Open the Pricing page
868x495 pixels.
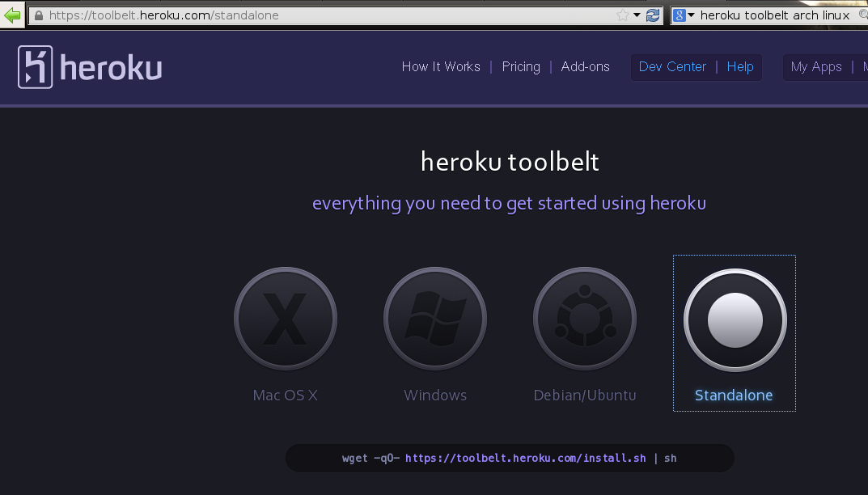[521, 67]
